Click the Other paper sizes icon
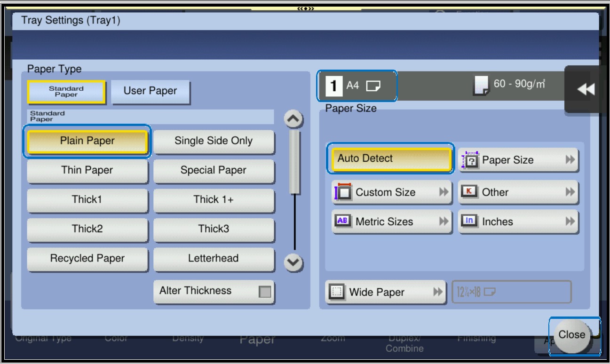 pyautogui.click(x=469, y=192)
